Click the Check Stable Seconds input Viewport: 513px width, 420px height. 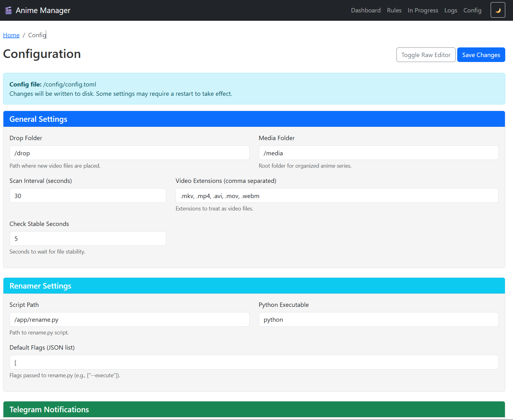click(x=88, y=238)
